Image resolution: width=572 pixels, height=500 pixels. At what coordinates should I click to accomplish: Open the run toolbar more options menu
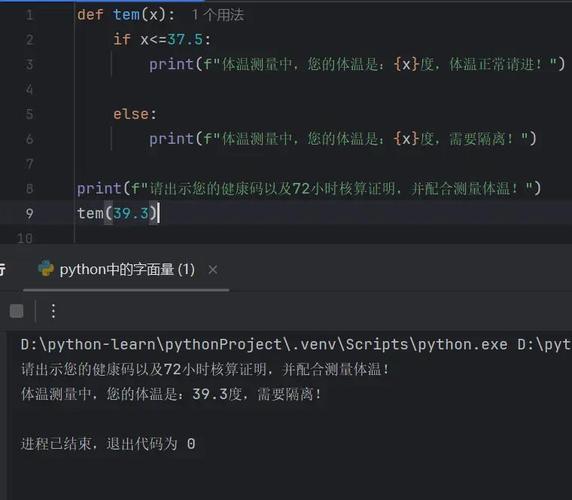click(53, 311)
